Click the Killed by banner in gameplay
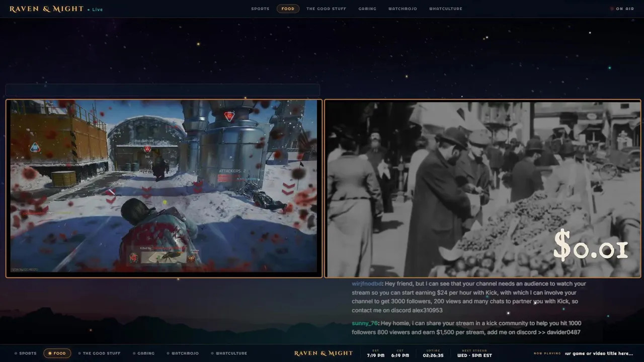 pos(165,255)
